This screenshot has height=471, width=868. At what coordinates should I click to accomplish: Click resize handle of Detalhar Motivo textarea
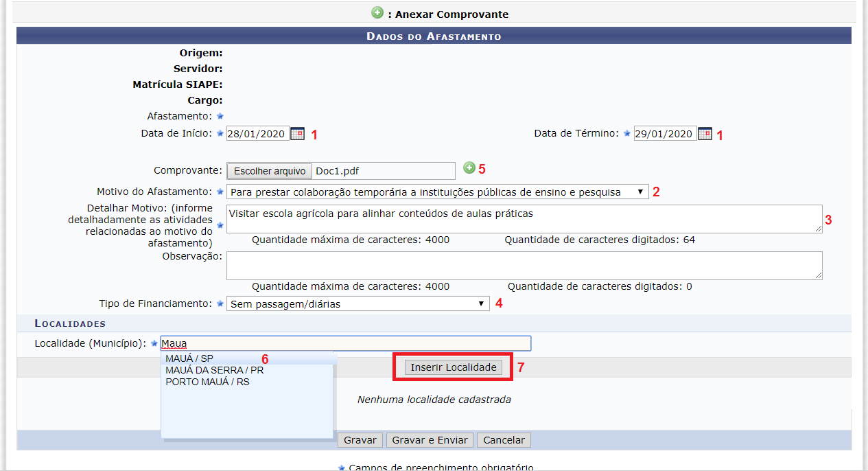[818, 229]
